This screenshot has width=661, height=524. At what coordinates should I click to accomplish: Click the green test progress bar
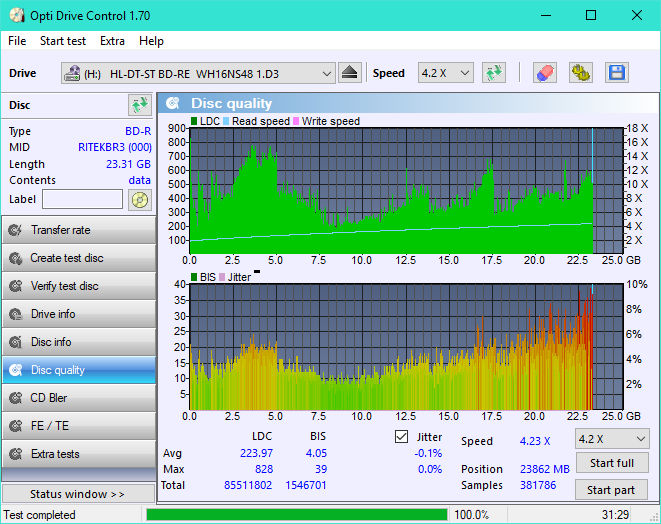click(x=296, y=515)
